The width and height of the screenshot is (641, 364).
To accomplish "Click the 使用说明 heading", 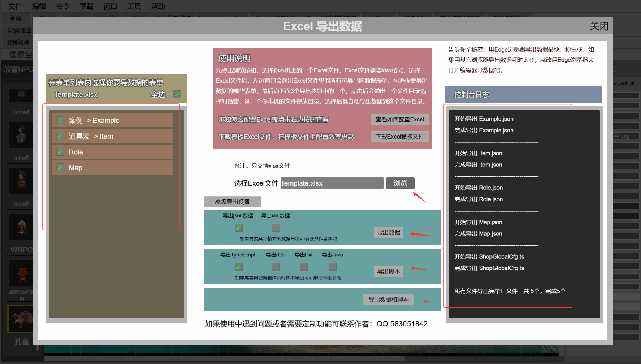I will coord(234,58).
